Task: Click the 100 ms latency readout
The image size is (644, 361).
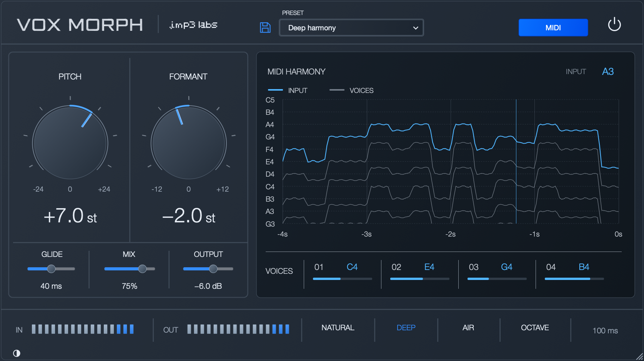Action: 605,331
